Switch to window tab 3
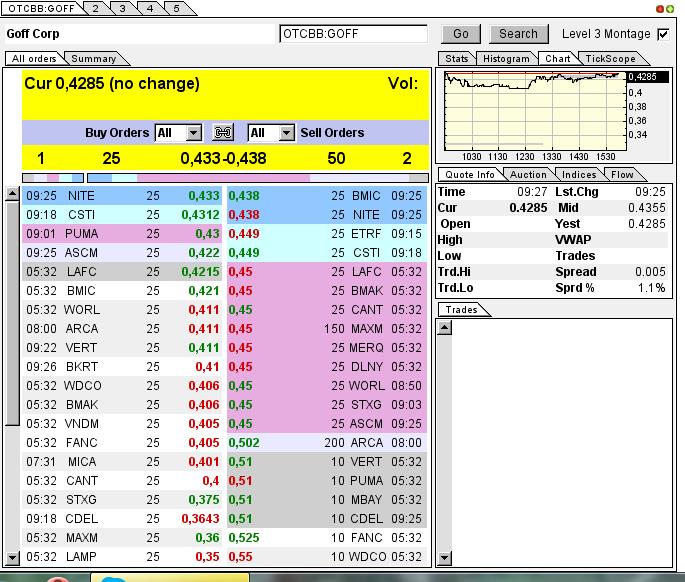Viewport: 685px width, 582px height. click(123, 8)
